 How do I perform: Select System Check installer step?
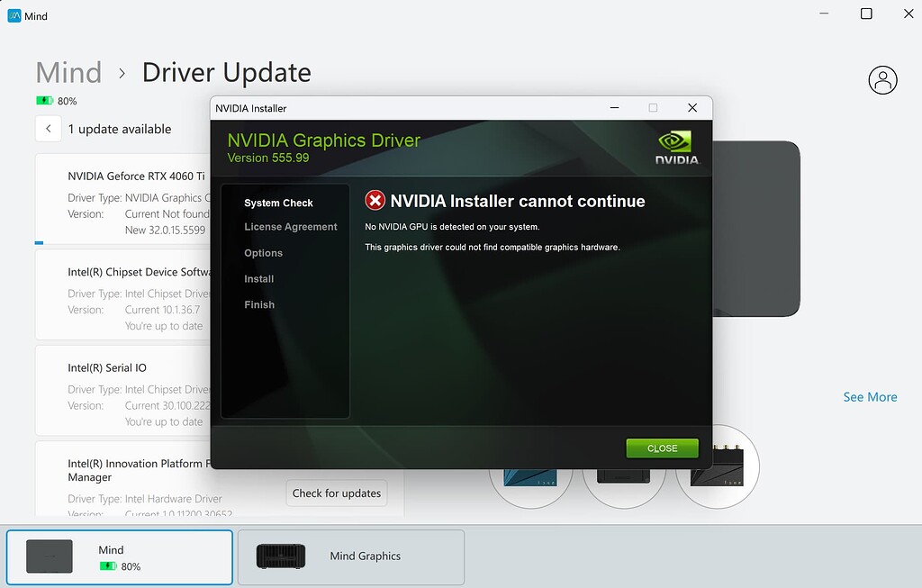(278, 203)
